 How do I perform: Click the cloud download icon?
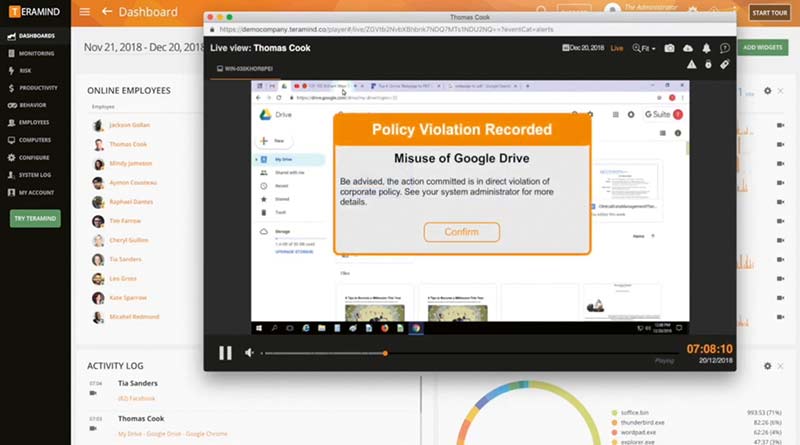tap(688, 48)
